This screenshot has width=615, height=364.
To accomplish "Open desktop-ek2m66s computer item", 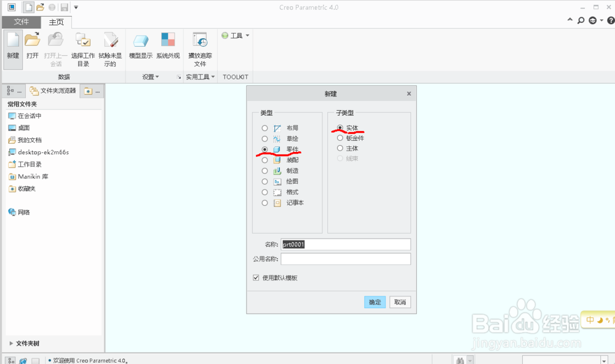I will (38, 152).
